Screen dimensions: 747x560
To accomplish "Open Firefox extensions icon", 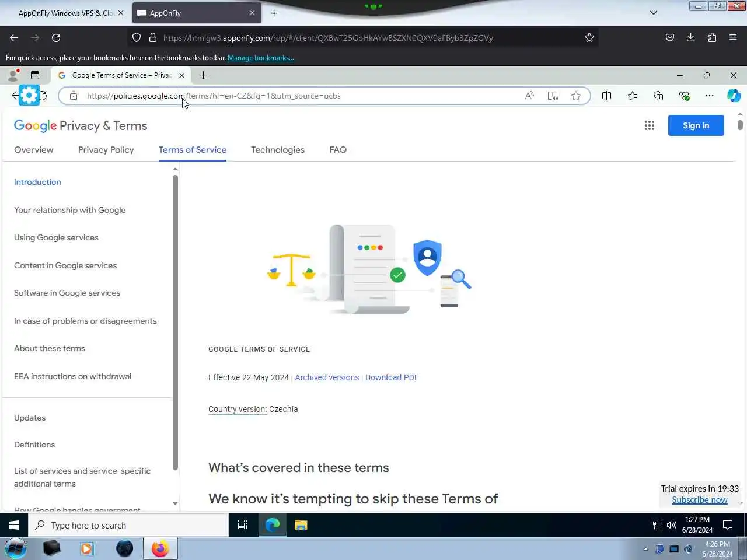I will (712, 38).
